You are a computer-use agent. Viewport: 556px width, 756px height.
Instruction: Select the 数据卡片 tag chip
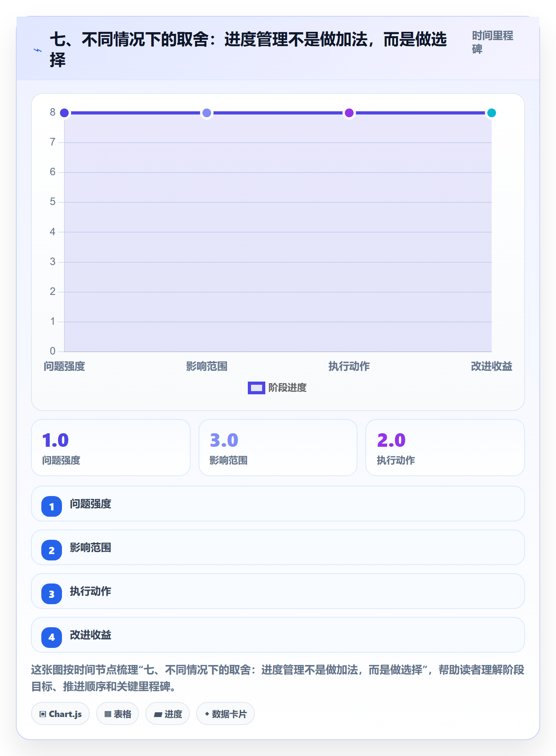(226, 714)
